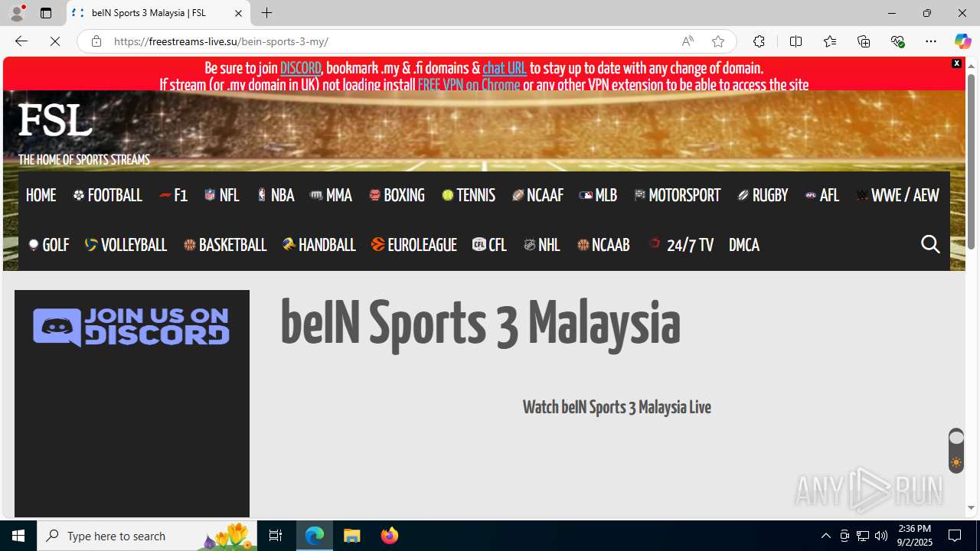Viewport: 980px width, 551px height.
Task: Click the taskbar search box
Action: [x=147, y=536]
